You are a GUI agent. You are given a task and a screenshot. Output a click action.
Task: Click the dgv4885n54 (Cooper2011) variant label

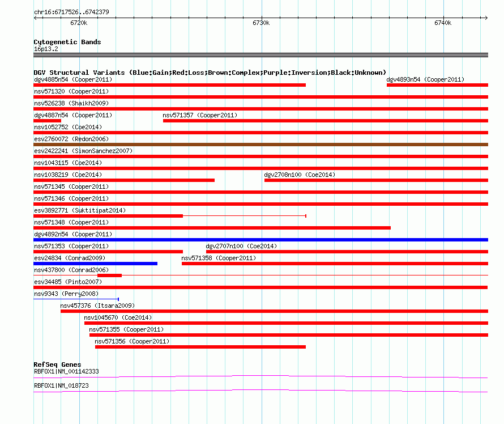(x=73, y=79)
